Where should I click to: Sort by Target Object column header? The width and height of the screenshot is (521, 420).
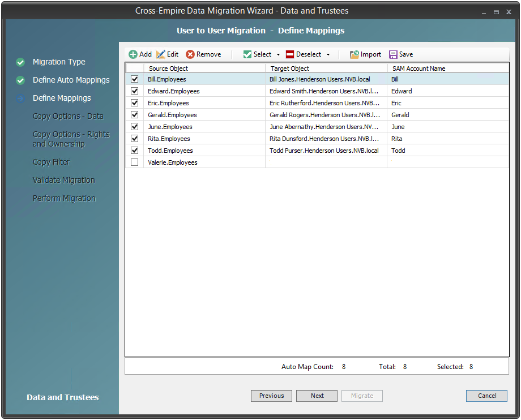coord(326,68)
